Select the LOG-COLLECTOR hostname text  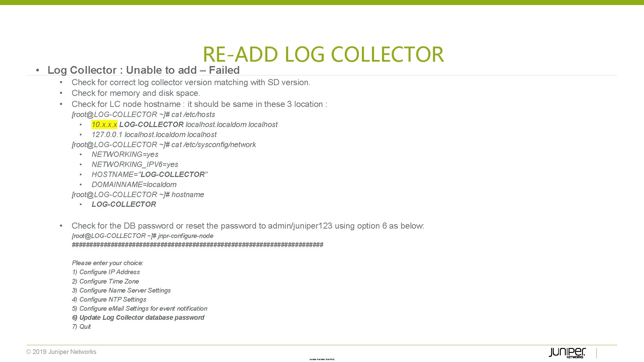pos(124,204)
